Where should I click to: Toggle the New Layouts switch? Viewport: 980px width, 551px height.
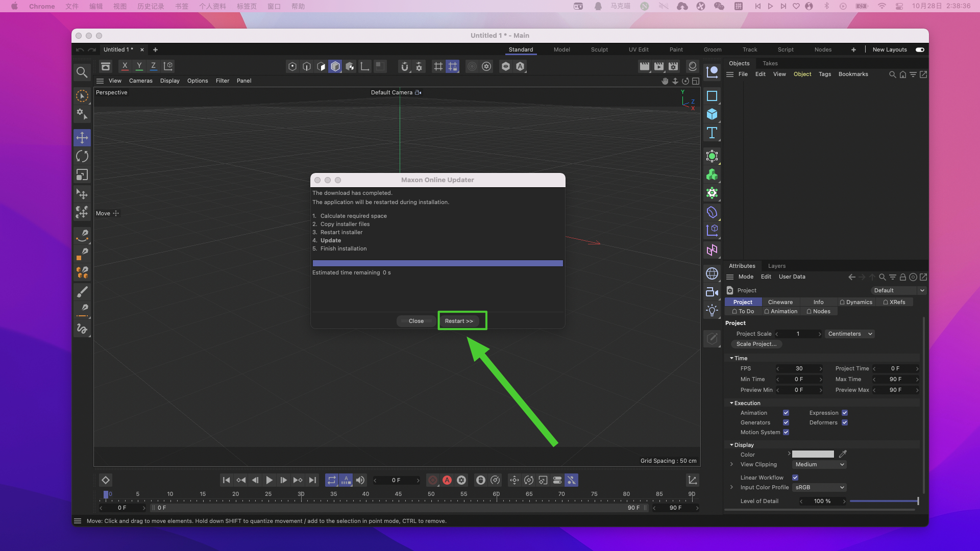920,49
